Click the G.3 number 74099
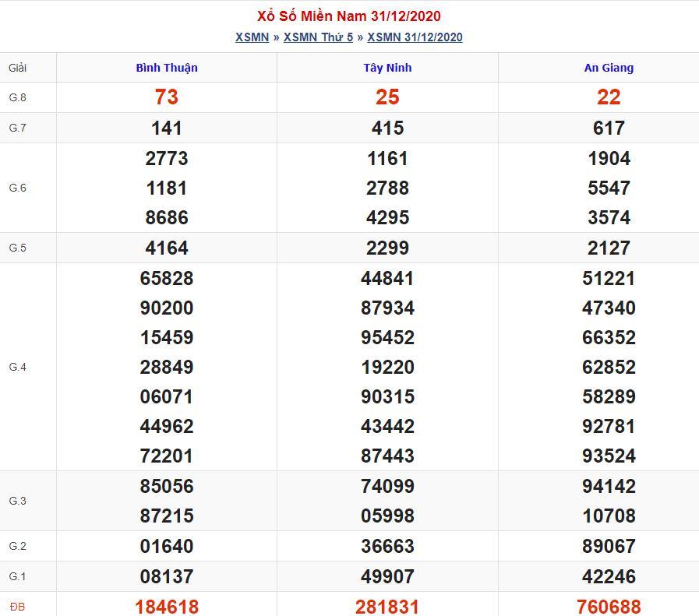The image size is (699, 616). click(x=387, y=487)
